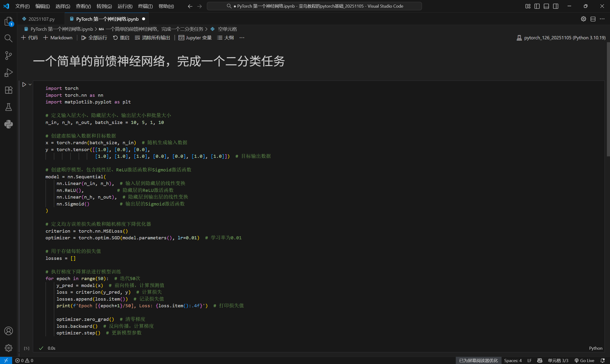Open the Explorer view in activity bar

[x=9, y=21]
